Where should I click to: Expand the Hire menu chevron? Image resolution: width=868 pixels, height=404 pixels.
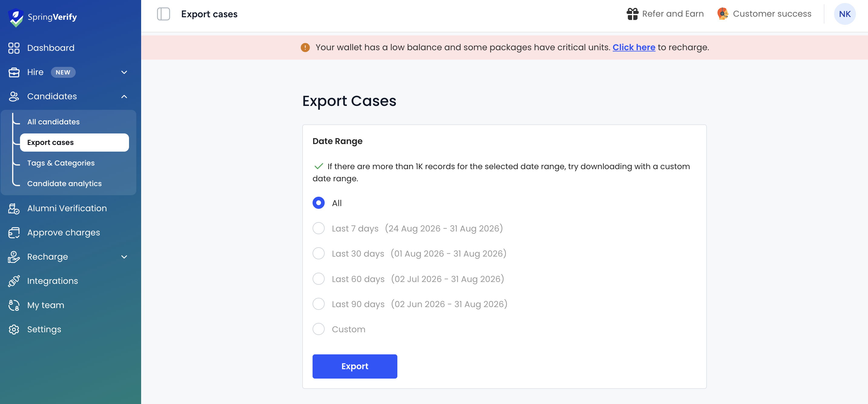[x=124, y=72]
